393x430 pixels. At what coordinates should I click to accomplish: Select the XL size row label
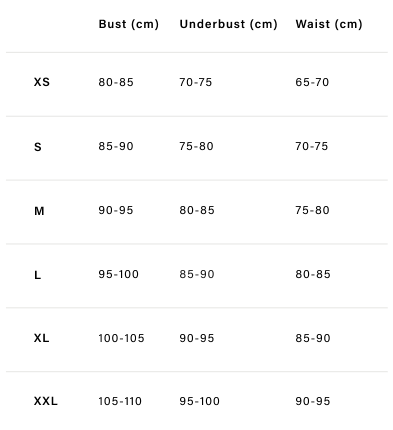click(x=41, y=338)
